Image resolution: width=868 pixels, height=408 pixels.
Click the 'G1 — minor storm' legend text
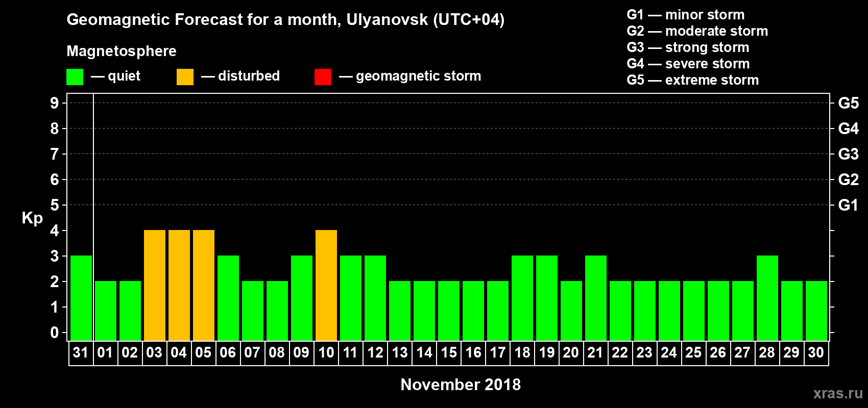click(x=686, y=15)
